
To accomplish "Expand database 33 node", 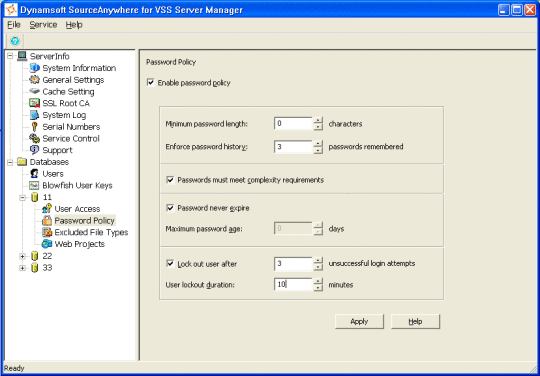I will coord(22,268).
